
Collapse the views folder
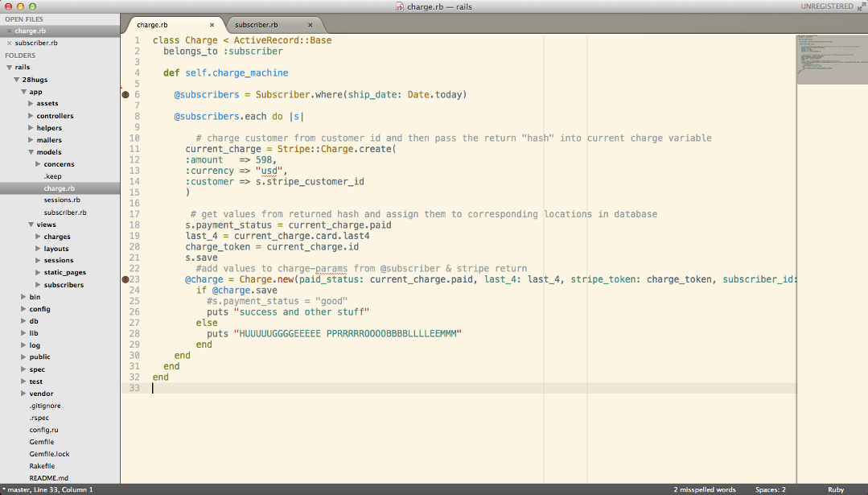click(31, 225)
